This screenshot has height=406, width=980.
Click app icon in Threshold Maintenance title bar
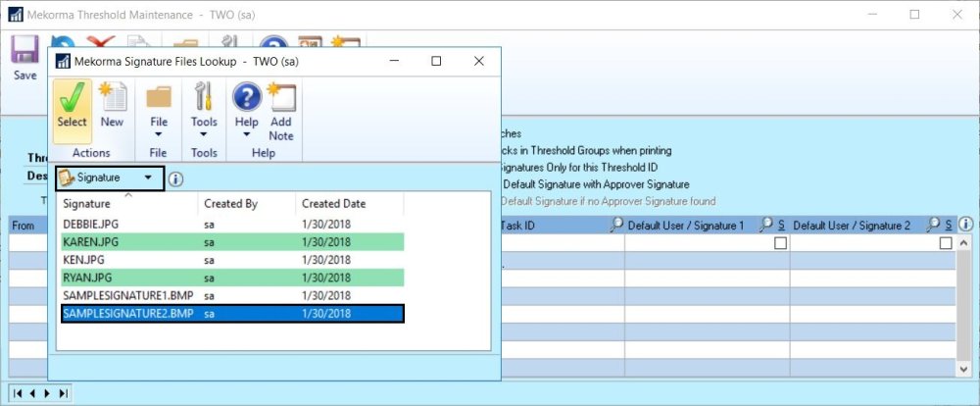15,14
